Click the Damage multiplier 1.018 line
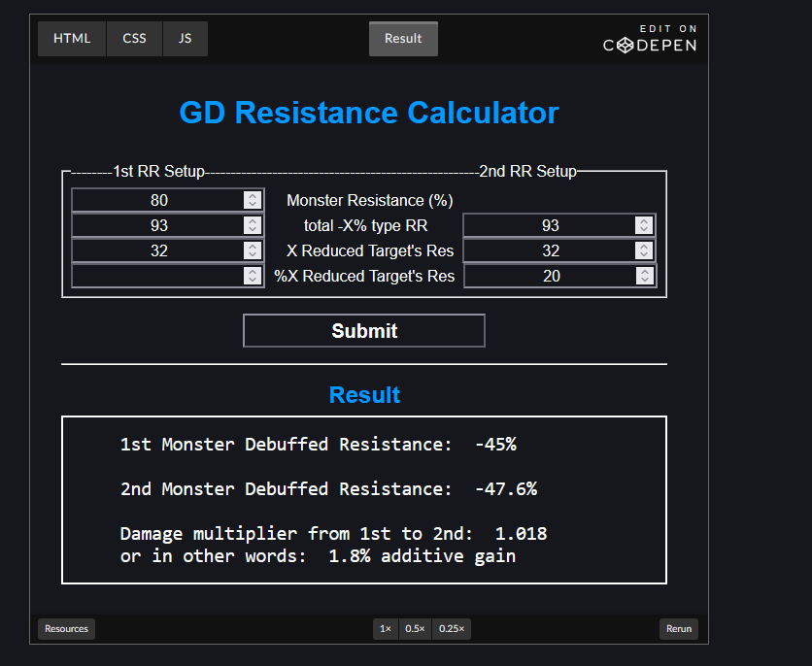812x666 pixels. coord(333,534)
